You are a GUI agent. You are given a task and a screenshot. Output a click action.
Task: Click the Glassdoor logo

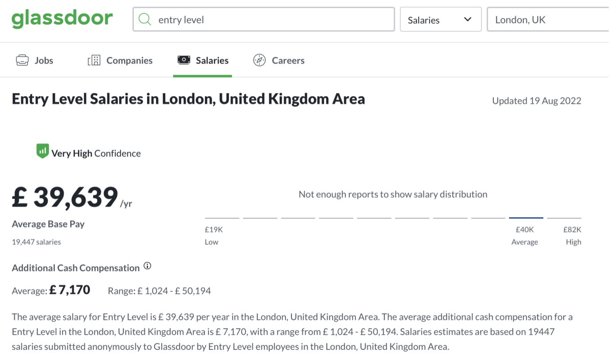pyautogui.click(x=62, y=19)
